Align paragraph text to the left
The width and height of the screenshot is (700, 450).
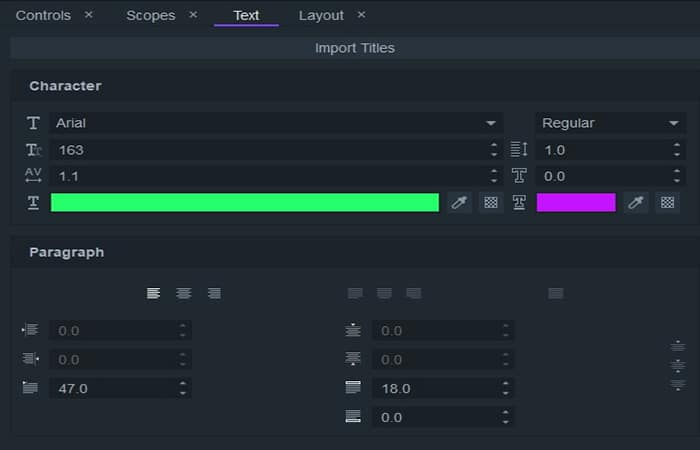click(x=153, y=293)
